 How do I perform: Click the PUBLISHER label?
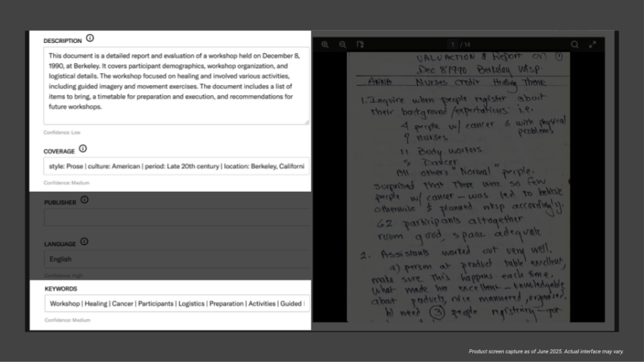pyautogui.click(x=60, y=202)
